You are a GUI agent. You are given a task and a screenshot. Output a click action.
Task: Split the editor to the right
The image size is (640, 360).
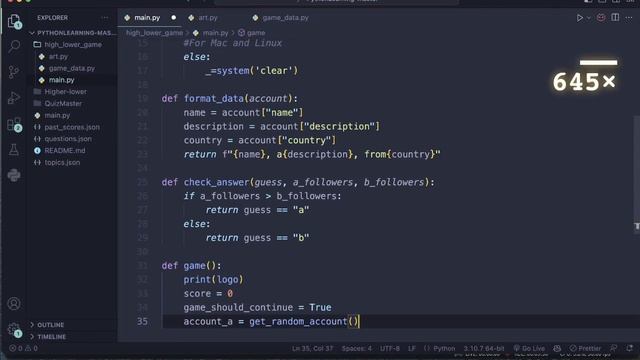coord(615,18)
